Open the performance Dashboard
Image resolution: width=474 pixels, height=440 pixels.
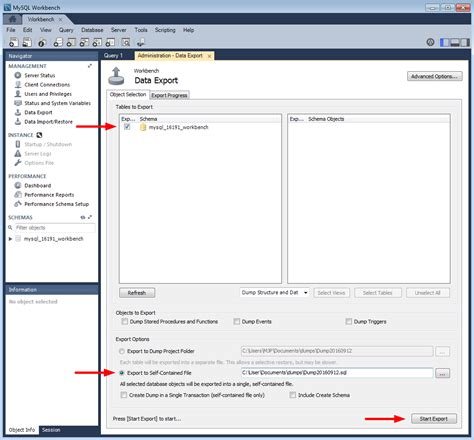[x=37, y=186]
